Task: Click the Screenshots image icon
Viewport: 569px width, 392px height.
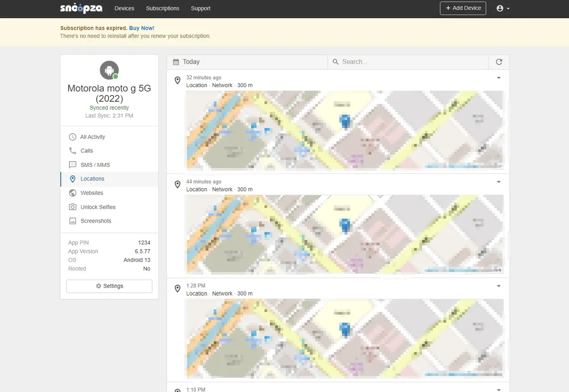Action: (72, 221)
